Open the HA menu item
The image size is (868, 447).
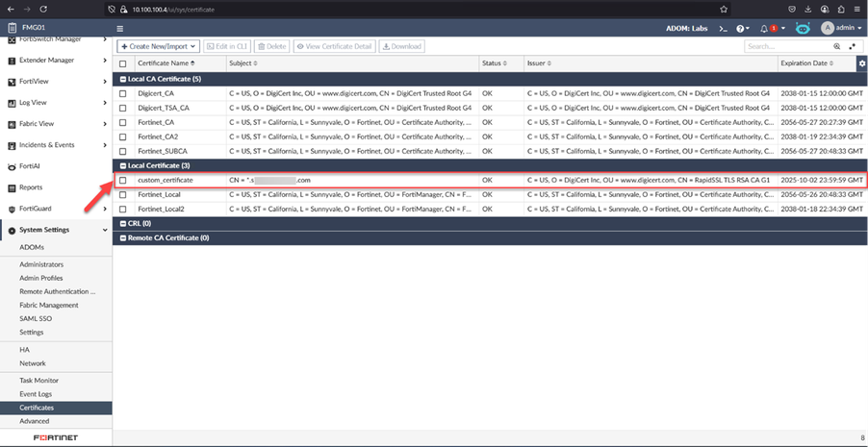[x=24, y=350]
